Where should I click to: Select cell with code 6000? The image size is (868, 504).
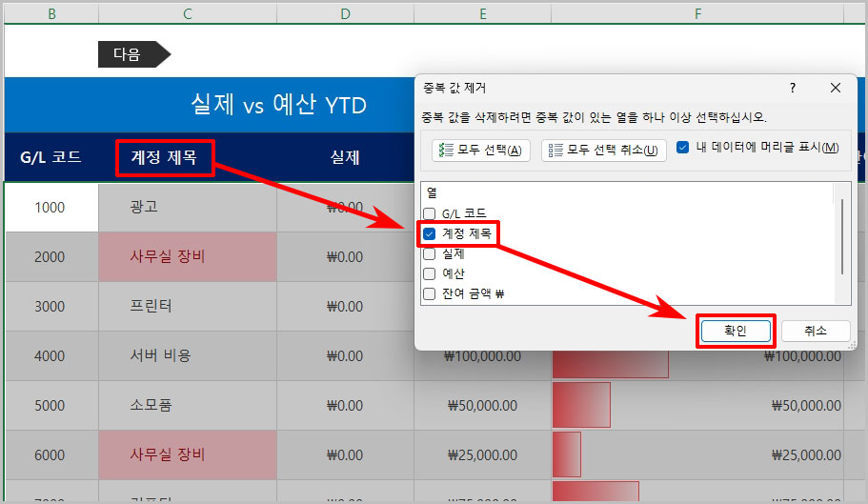[x=51, y=454]
